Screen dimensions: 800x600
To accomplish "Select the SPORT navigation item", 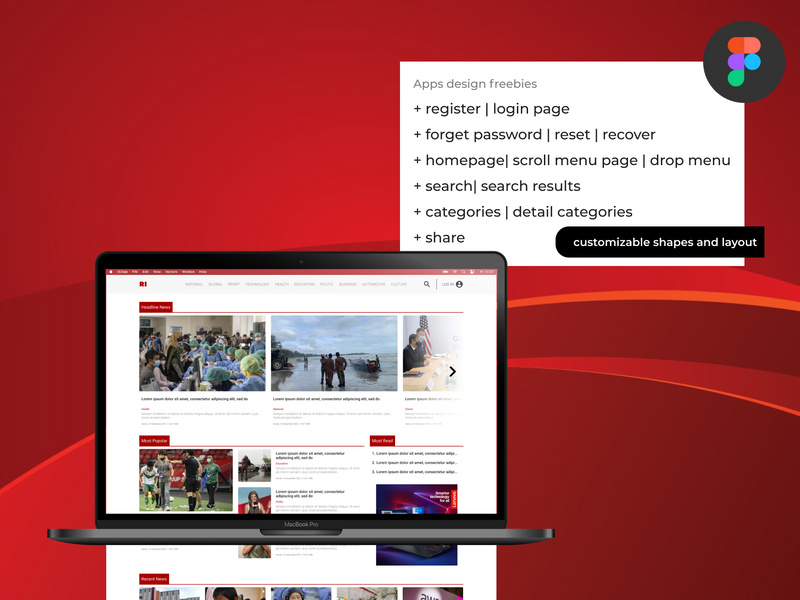I will (233, 284).
